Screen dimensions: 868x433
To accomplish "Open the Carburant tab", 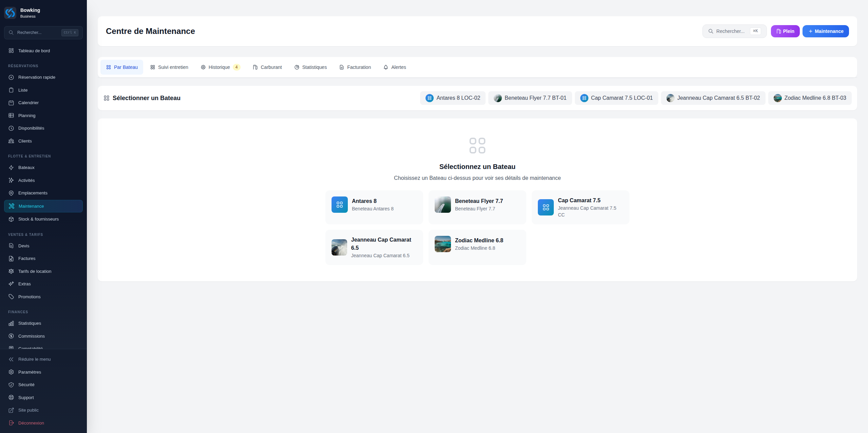I will (x=267, y=67).
